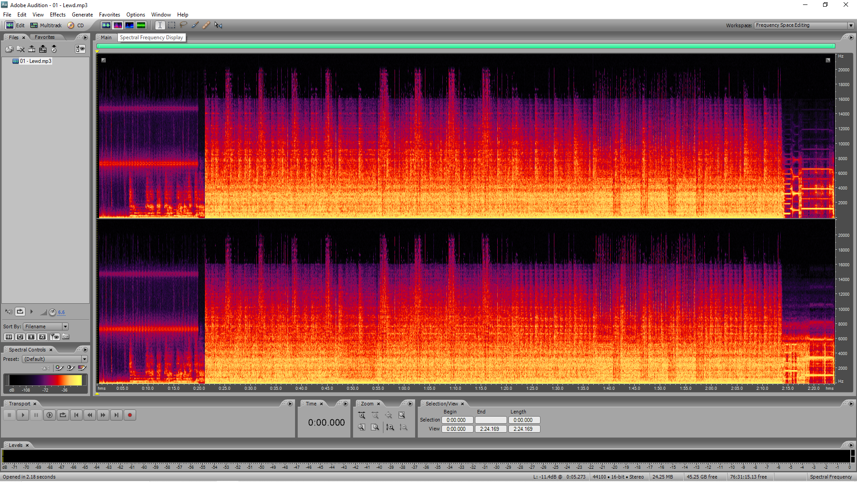This screenshot has width=857, height=504.
Task: Open the Files panel show options button
Action: pos(80,49)
